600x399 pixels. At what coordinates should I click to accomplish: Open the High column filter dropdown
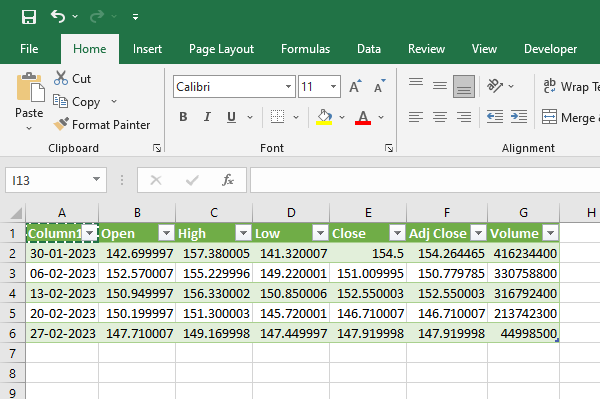pyautogui.click(x=243, y=233)
